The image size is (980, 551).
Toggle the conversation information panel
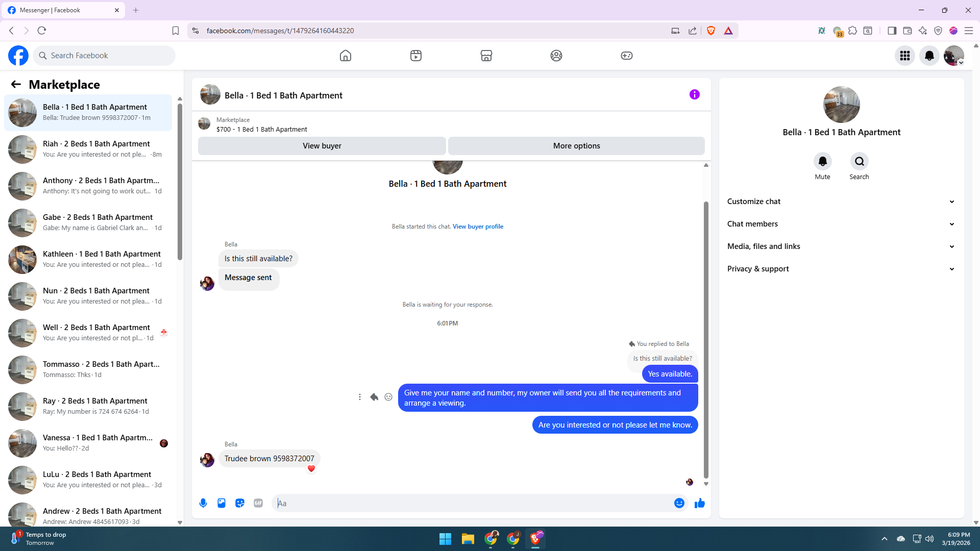click(x=694, y=94)
